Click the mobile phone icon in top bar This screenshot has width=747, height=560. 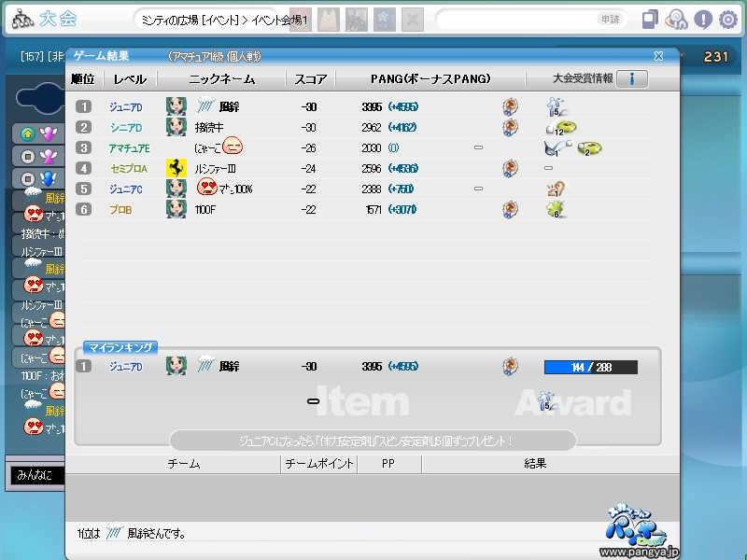(x=650, y=19)
